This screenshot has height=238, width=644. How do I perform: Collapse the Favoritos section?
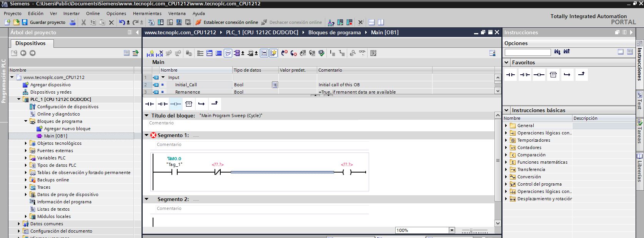(x=507, y=62)
